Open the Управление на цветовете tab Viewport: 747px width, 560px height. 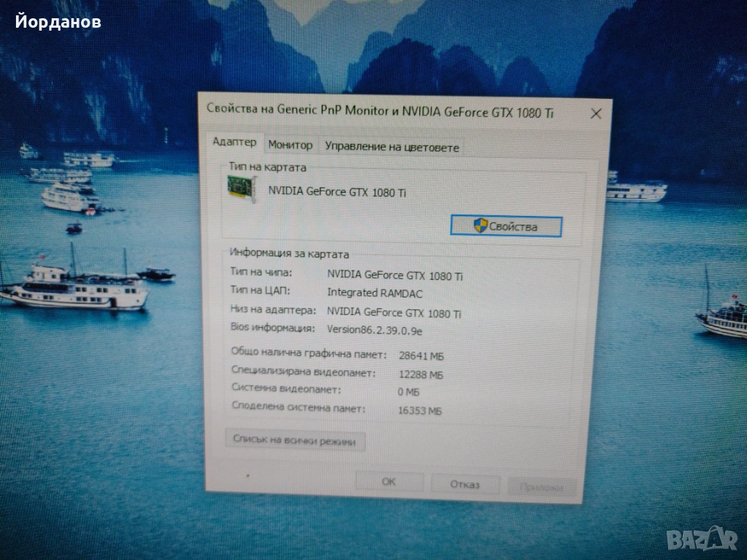pos(392,147)
